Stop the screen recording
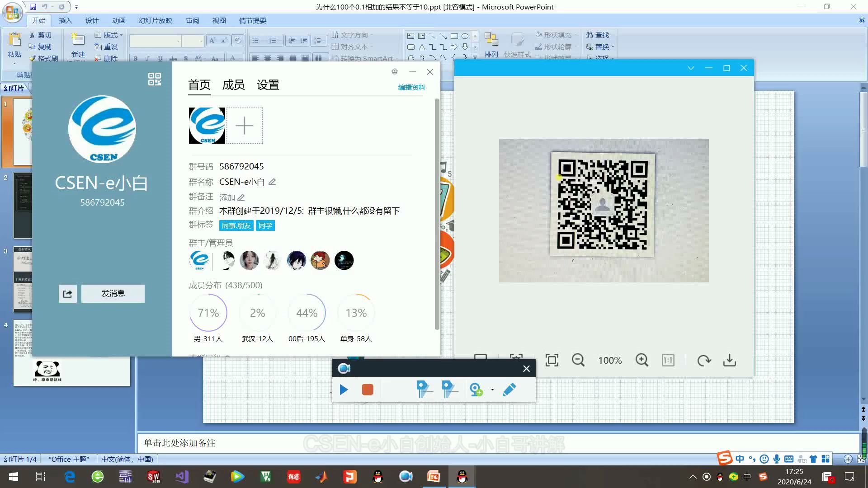Viewport: 868px width, 488px height. (x=368, y=389)
